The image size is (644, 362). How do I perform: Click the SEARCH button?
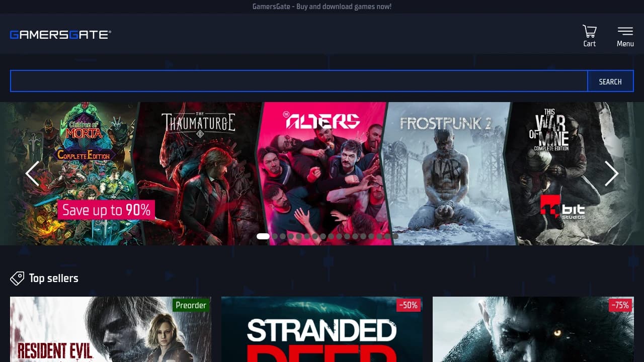point(610,81)
